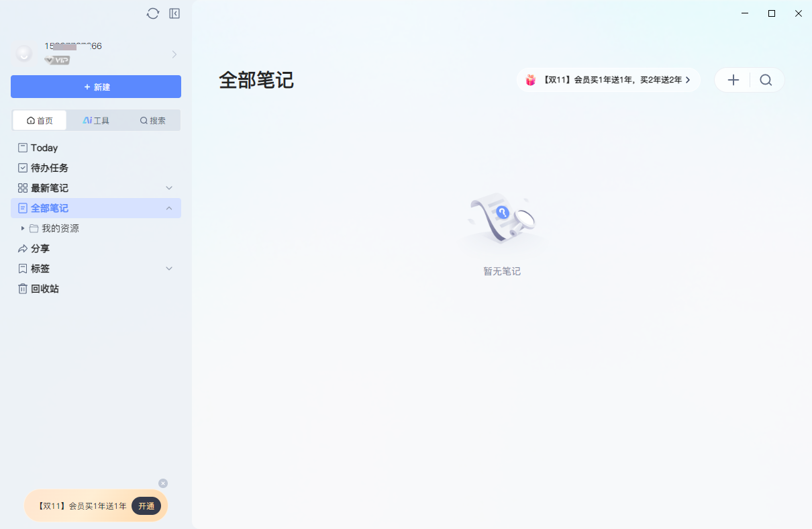Click the 开通 membership button
This screenshot has width=812, height=529.
pyautogui.click(x=146, y=506)
